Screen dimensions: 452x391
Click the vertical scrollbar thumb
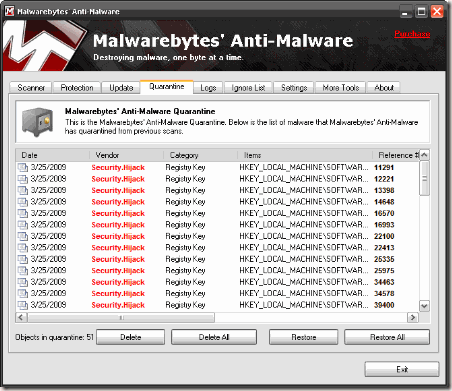tap(424, 178)
